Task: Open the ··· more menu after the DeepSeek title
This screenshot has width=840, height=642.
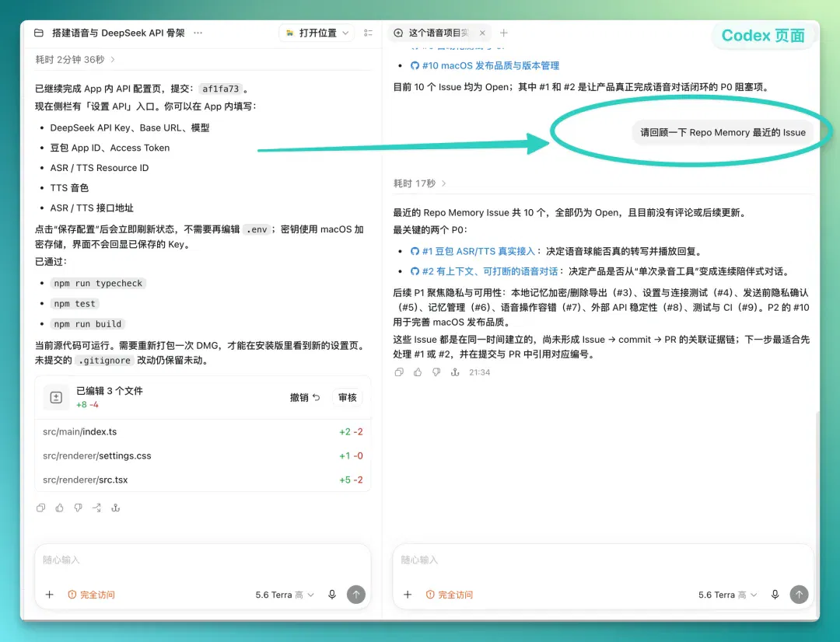Action: tap(198, 33)
